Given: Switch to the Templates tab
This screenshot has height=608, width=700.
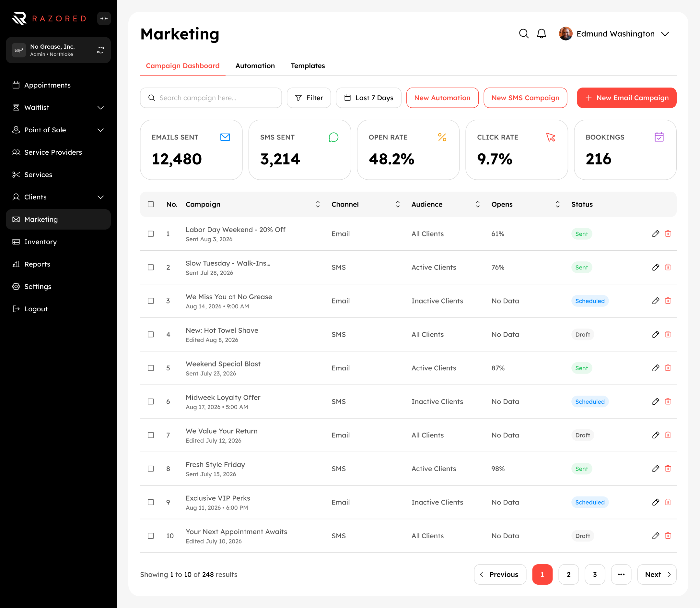Looking at the screenshot, I should [x=308, y=66].
